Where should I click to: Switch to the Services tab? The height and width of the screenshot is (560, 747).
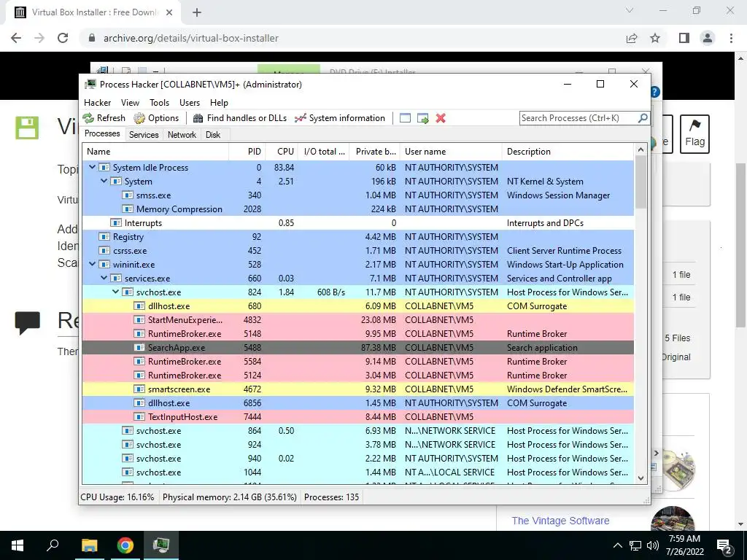[x=144, y=135]
